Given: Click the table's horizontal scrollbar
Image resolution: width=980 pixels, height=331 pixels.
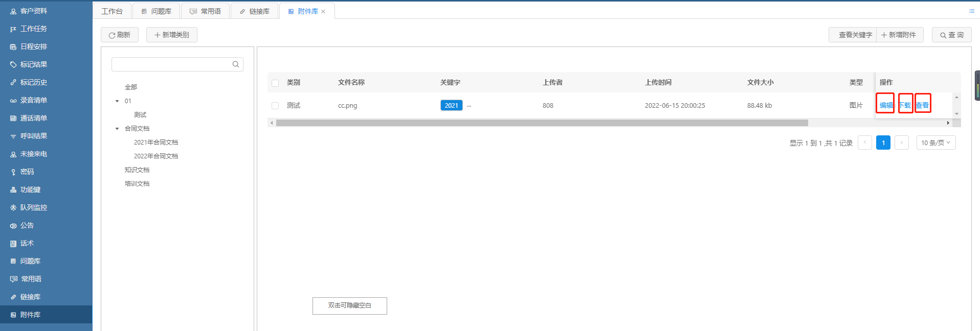Looking at the screenshot, I should click(x=542, y=123).
